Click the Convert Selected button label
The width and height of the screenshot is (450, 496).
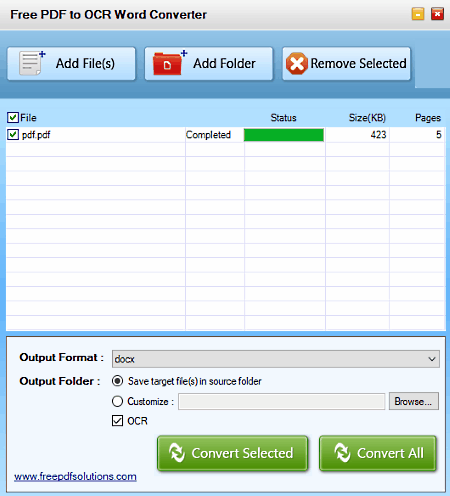[x=242, y=453]
